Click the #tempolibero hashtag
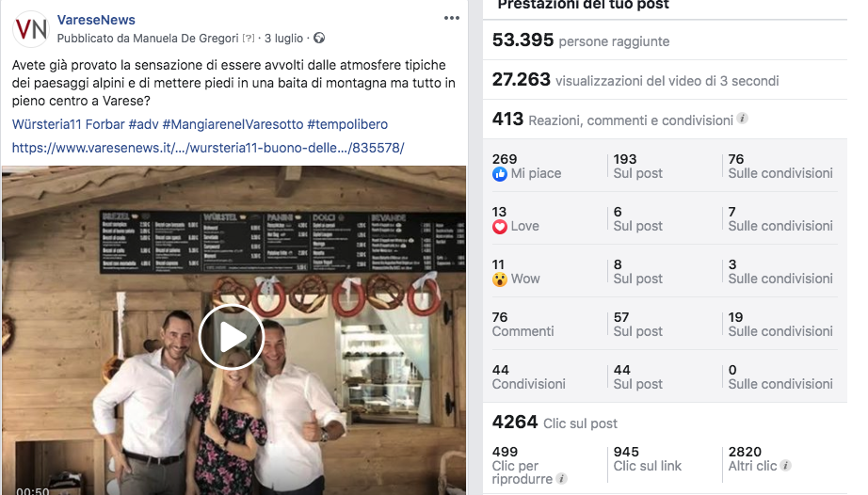The width and height of the screenshot is (868, 495). pyautogui.click(x=347, y=124)
